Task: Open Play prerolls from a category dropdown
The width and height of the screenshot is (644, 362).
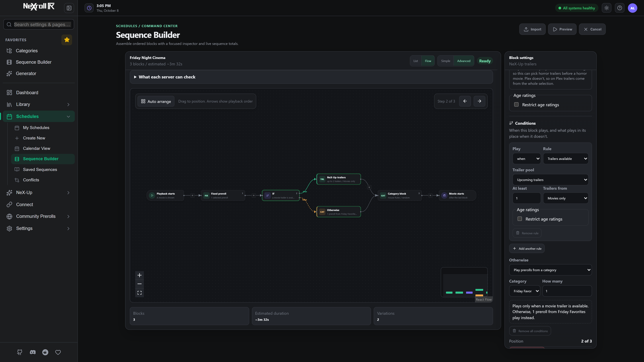Action: pos(550,270)
